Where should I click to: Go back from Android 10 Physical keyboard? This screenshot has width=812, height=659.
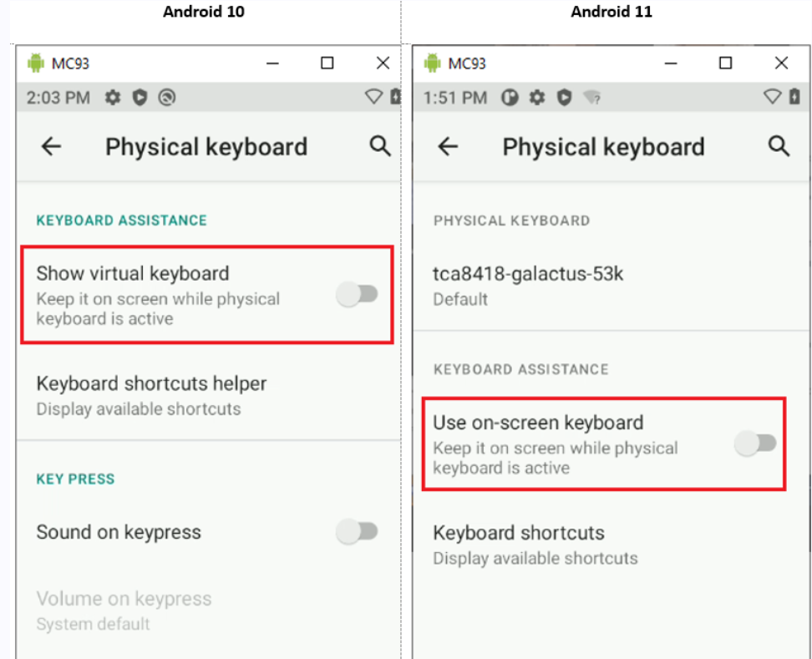52,147
